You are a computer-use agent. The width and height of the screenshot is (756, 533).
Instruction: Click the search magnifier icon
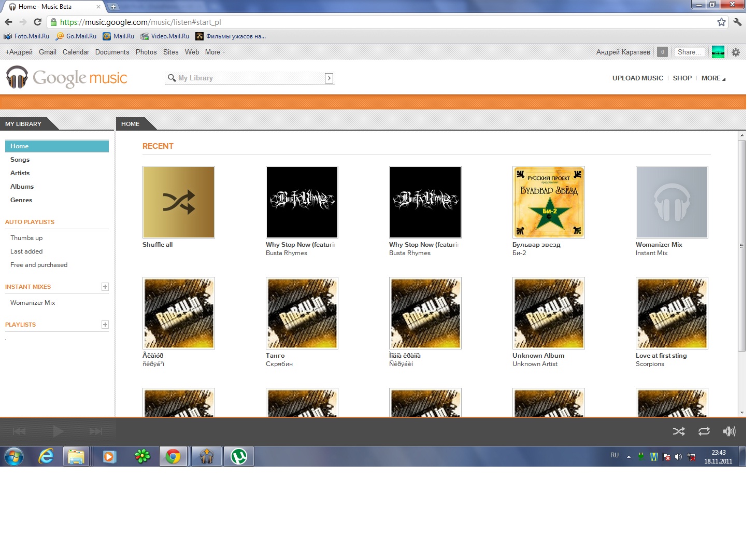coord(172,78)
